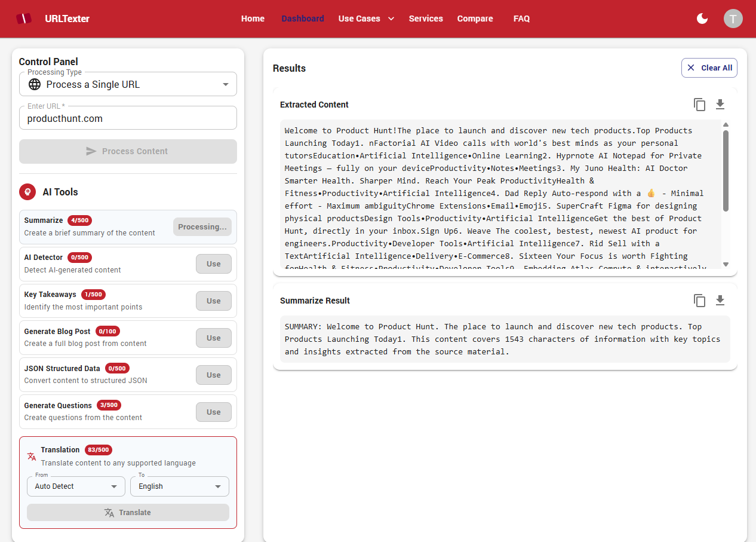Viewport: 756px width, 542px height.
Task: Click the SUMMARY result text block
Action: (505, 339)
